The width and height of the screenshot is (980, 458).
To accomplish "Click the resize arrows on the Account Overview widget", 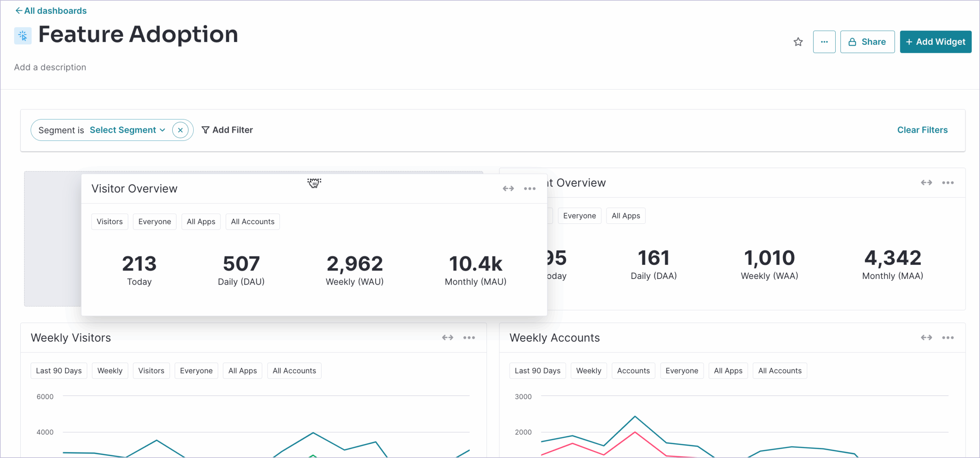I will coord(926,183).
